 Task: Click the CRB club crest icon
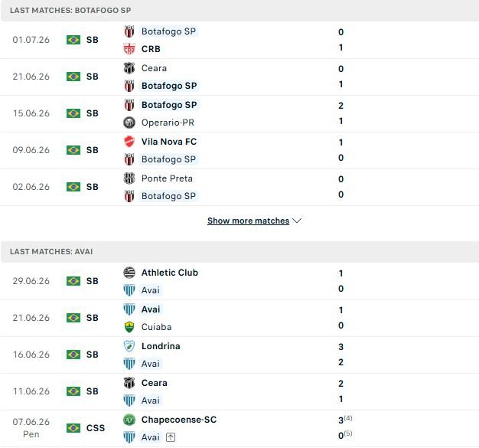129,49
